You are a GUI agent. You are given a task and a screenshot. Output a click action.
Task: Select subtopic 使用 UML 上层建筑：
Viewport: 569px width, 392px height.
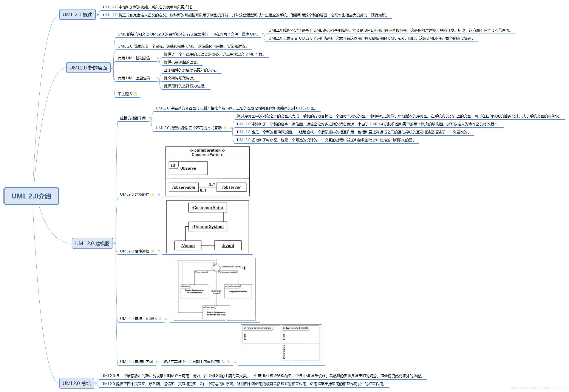coord(135,78)
